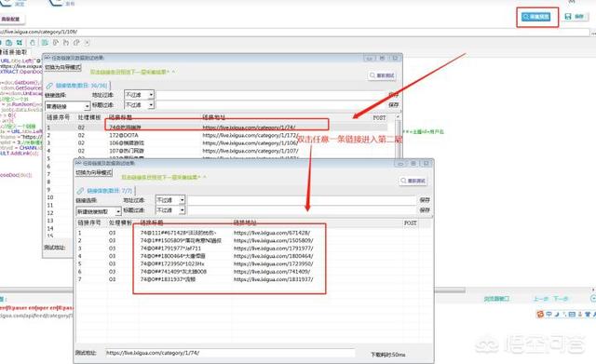Switch to wizard mode in front test window

tap(94, 172)
